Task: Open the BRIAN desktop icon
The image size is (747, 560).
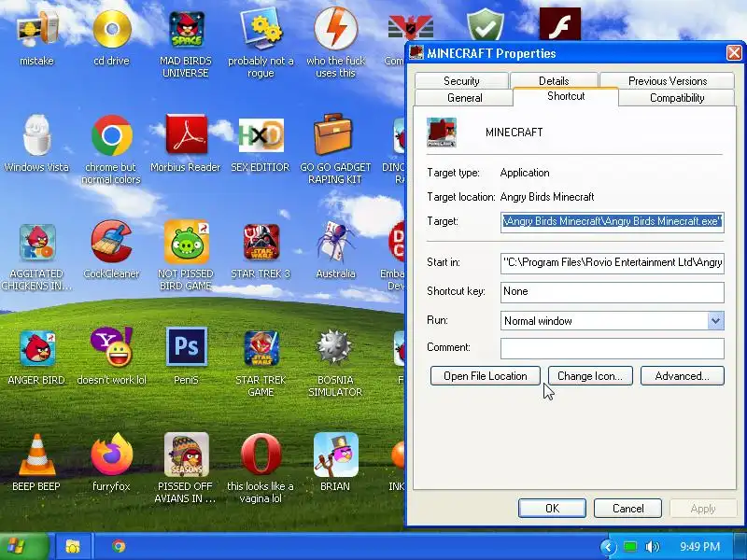Action: (335, 455)
